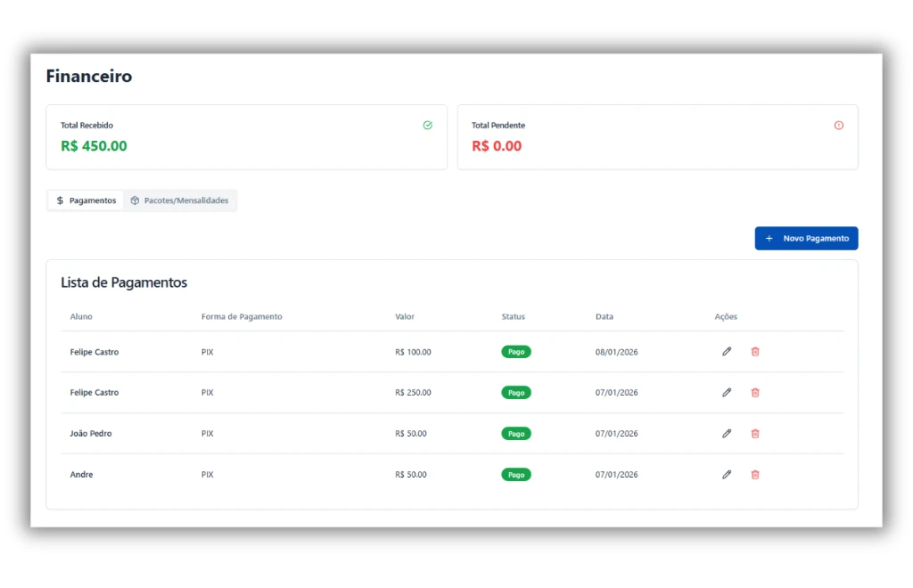Screen dimensions: 913x588
Task: Click pencil icon for João Pedro's payment
Action: [x=727, y=434]
